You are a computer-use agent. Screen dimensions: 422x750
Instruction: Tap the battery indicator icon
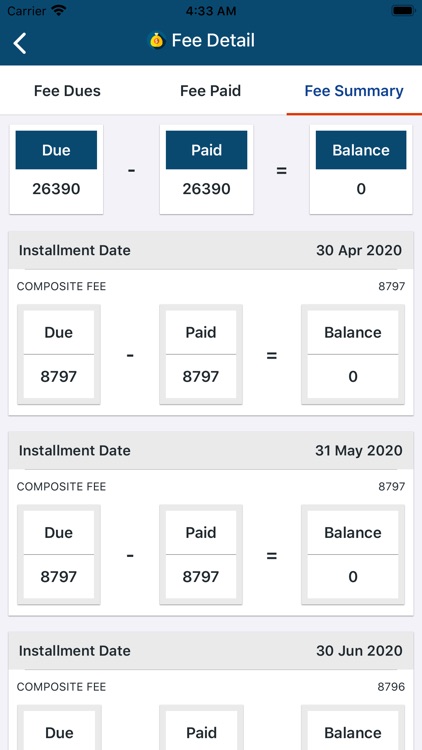[x=402, y=11]
